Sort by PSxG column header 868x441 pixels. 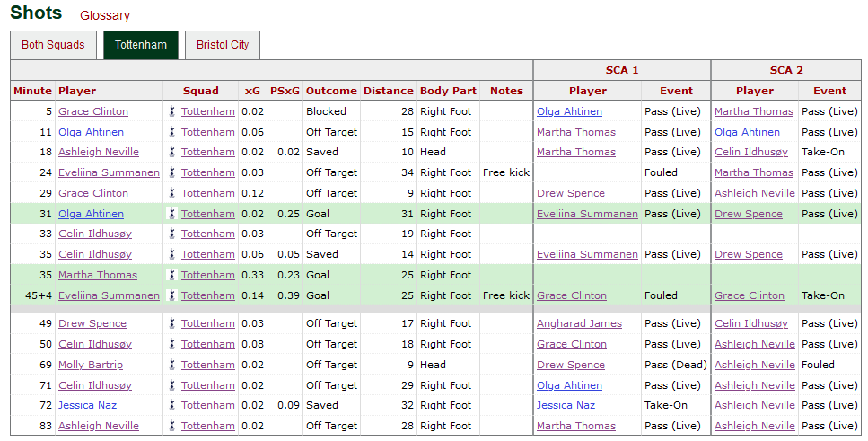click(285, 91)
